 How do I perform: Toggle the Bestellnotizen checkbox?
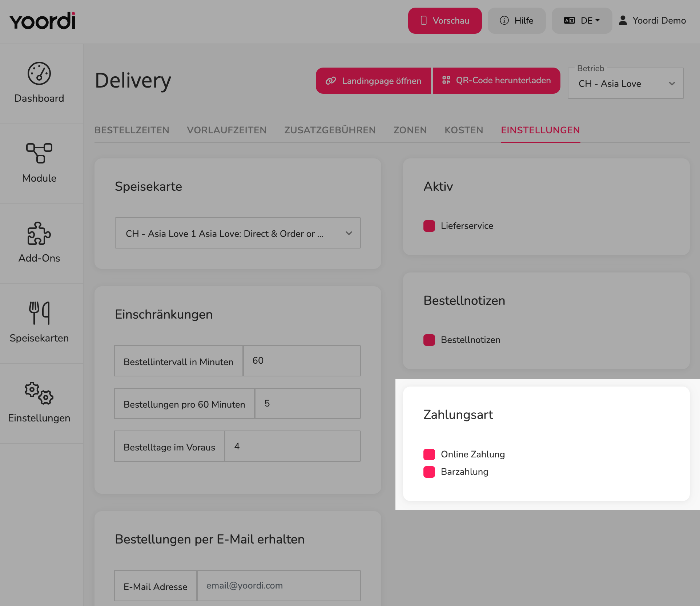[429, 340]
